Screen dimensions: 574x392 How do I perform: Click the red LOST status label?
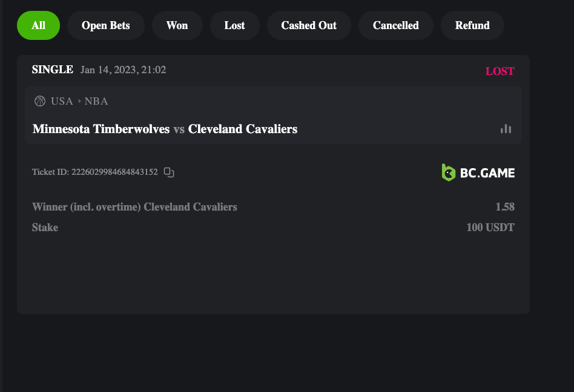[x=500, y=71]
